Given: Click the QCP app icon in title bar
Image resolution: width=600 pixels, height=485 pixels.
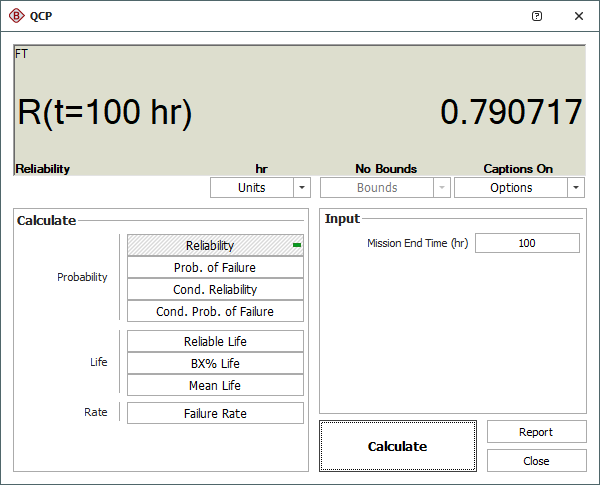Looking at the screenshot, I should [16, 16].
